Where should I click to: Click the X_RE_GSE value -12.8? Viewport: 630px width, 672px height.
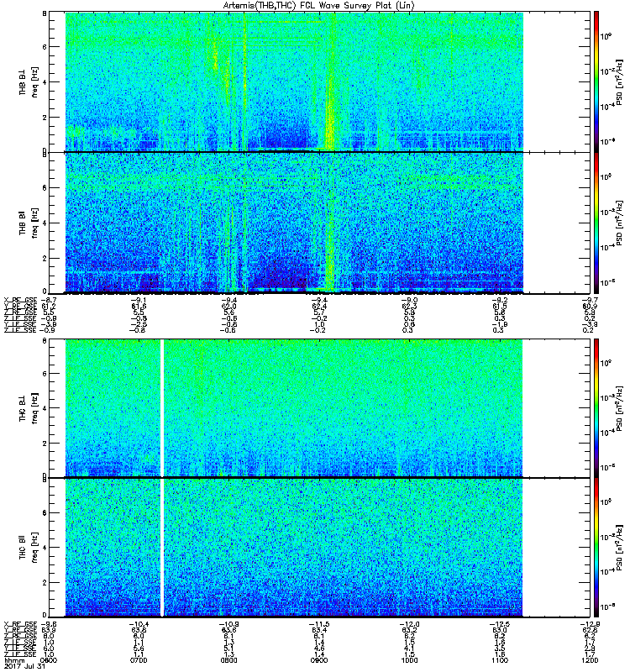click(x=590, y=624)
